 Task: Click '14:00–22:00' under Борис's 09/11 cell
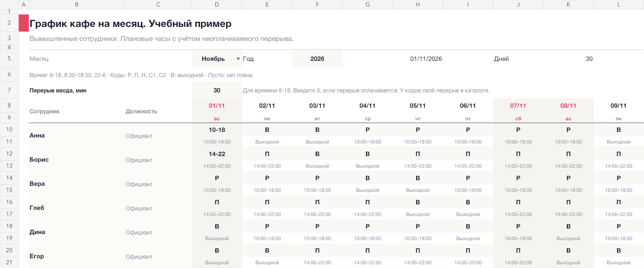pos(618,166)
